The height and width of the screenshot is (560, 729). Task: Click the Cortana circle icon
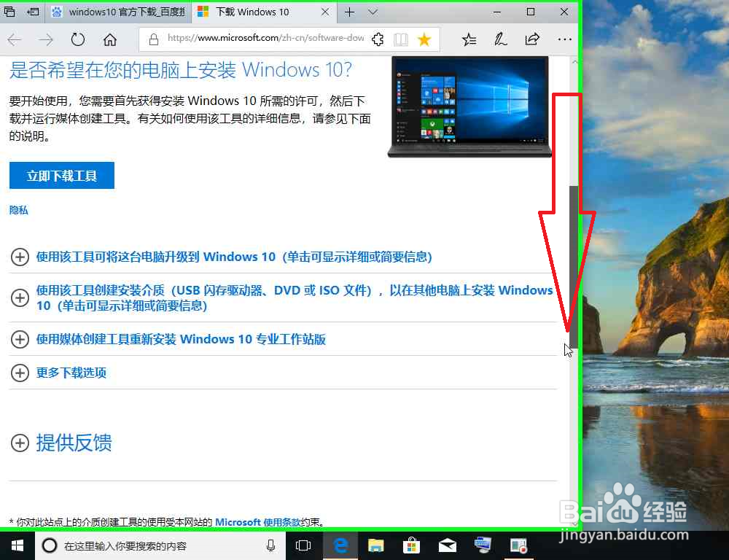[50, 545]
